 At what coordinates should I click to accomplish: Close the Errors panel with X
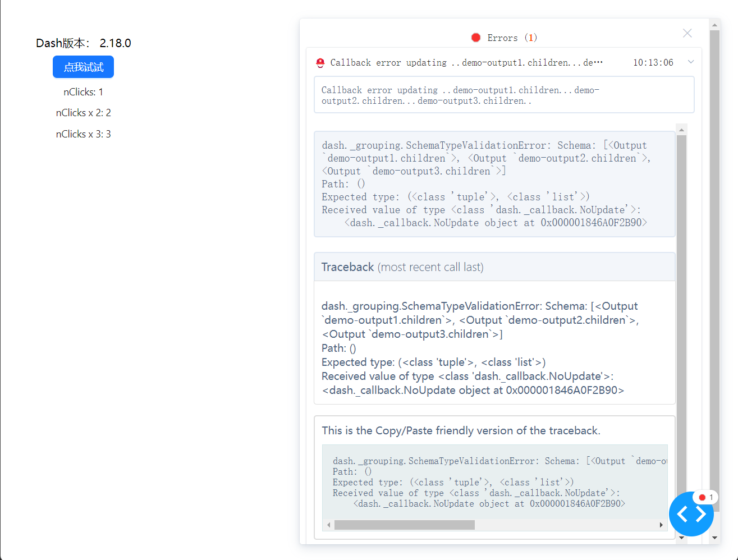(x=687, y=33)
